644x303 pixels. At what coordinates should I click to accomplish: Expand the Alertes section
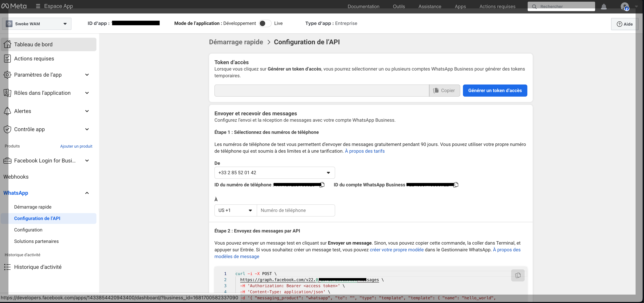[87, 111]
